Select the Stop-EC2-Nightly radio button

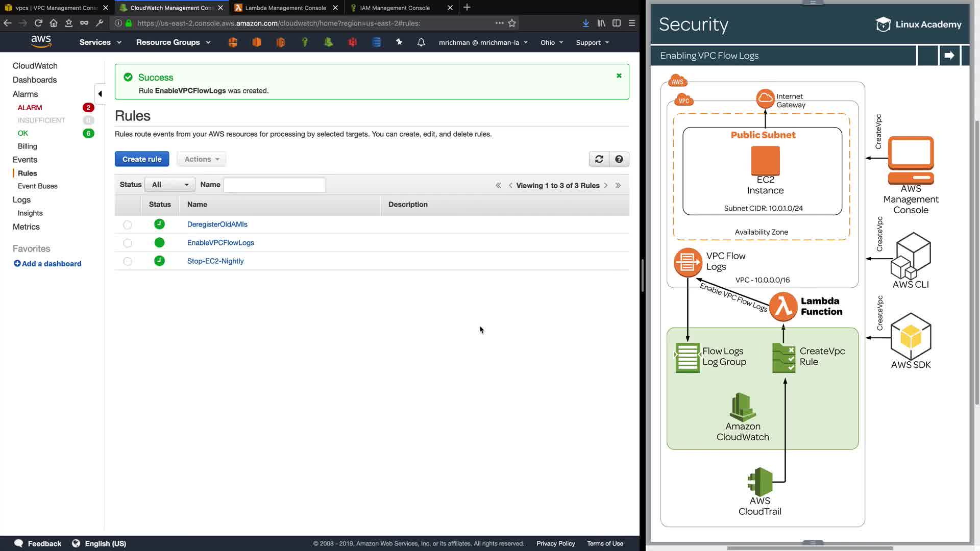(128, 262)
